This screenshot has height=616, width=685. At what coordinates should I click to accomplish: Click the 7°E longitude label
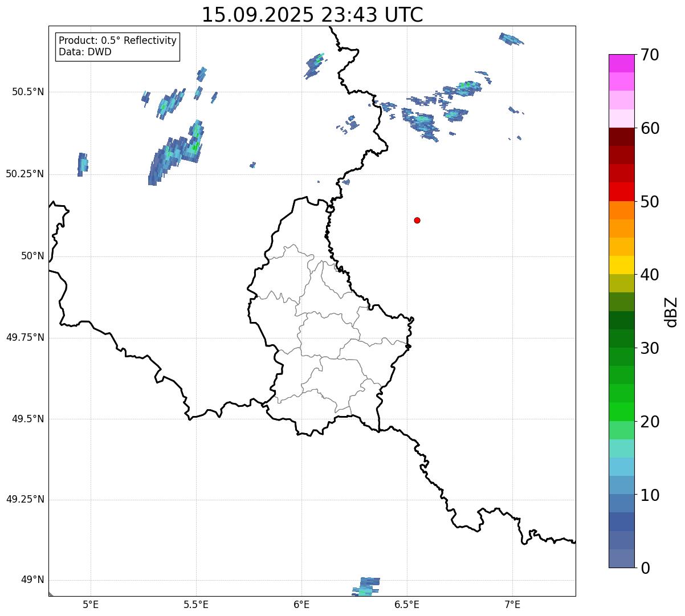click(512, 605)
